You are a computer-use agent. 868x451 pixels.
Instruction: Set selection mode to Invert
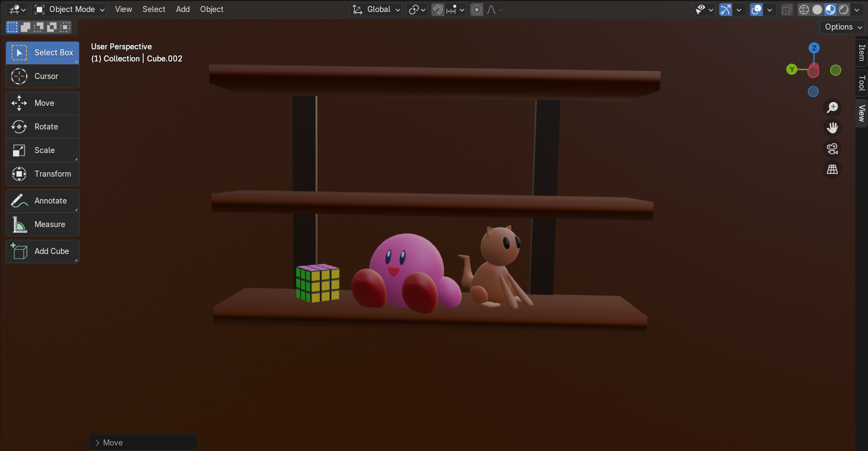click(x=52, y=27)
